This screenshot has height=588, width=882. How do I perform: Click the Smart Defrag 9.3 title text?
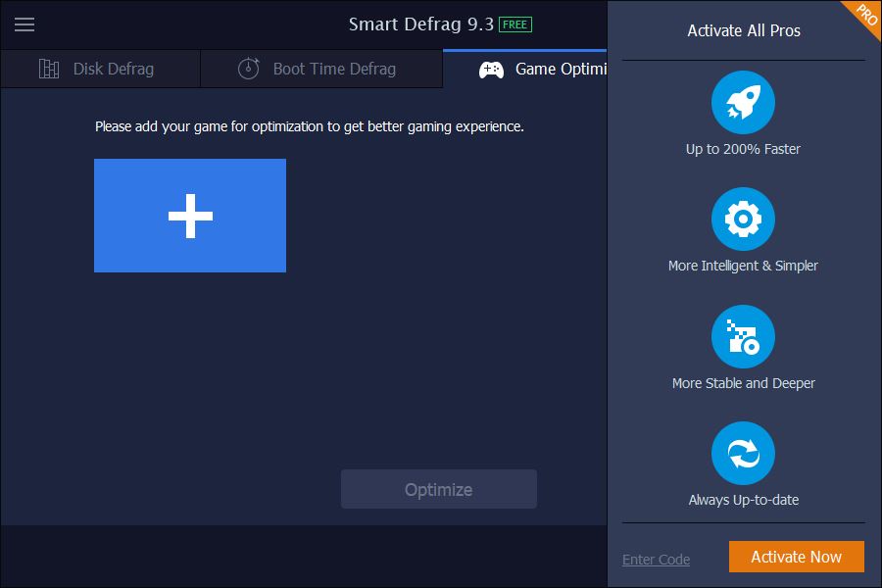[x=420, y=24]
